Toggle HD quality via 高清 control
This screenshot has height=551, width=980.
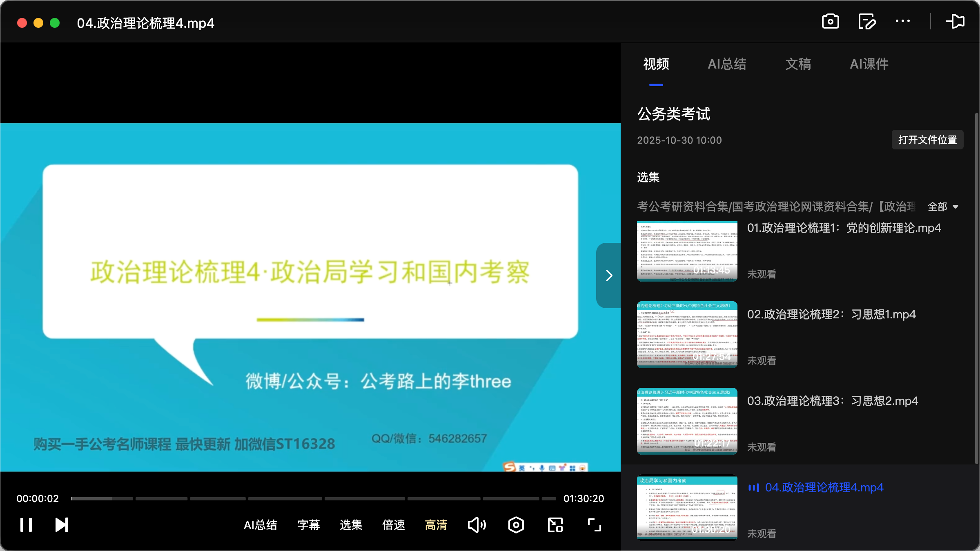pos(436,526)
